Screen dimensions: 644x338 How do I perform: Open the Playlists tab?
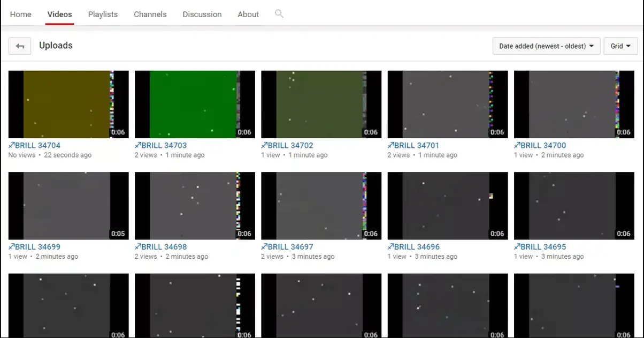[x=103, y=14]
